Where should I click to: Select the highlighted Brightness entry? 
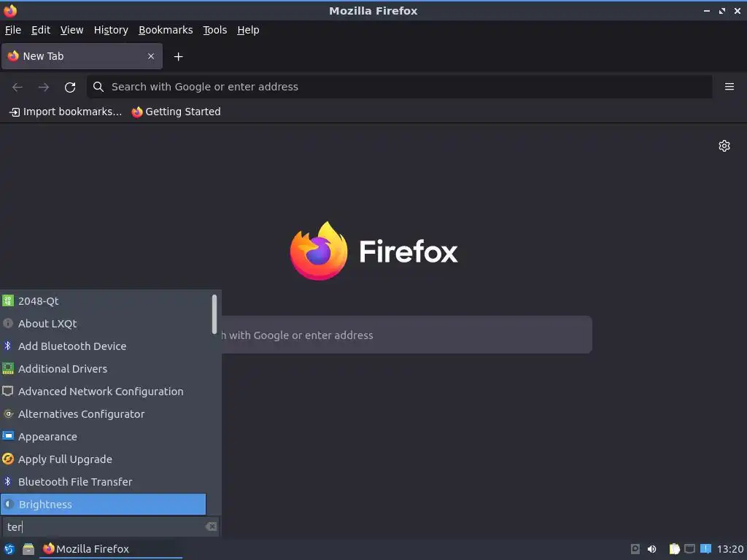click(104, 505)
